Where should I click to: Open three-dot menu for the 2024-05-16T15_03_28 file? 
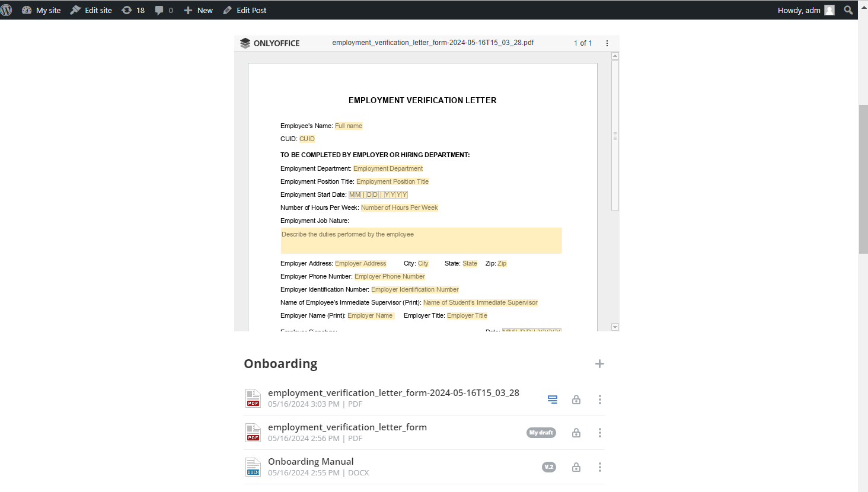click(x=600, y=400)
